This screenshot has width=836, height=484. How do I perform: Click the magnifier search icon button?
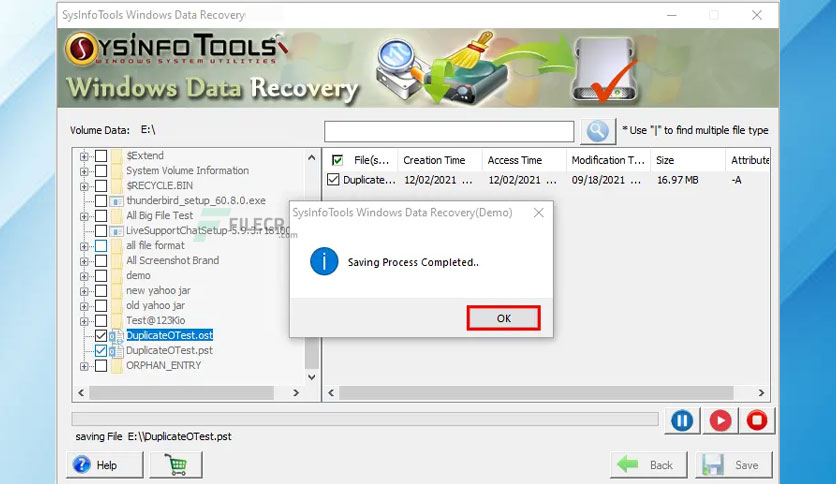point(598,131)
